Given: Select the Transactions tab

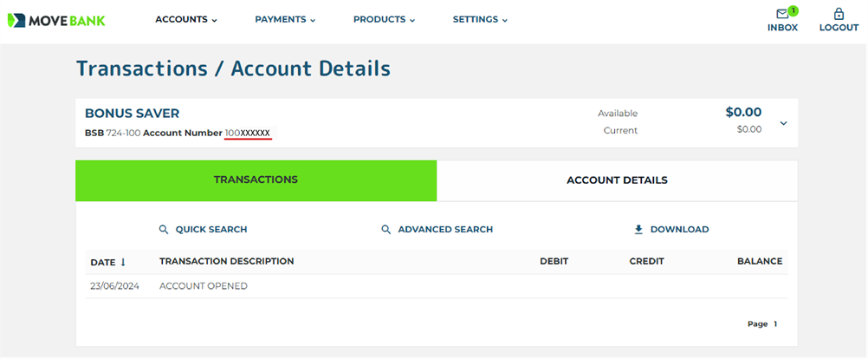Looking at the screenshot, I should (256, 180).
